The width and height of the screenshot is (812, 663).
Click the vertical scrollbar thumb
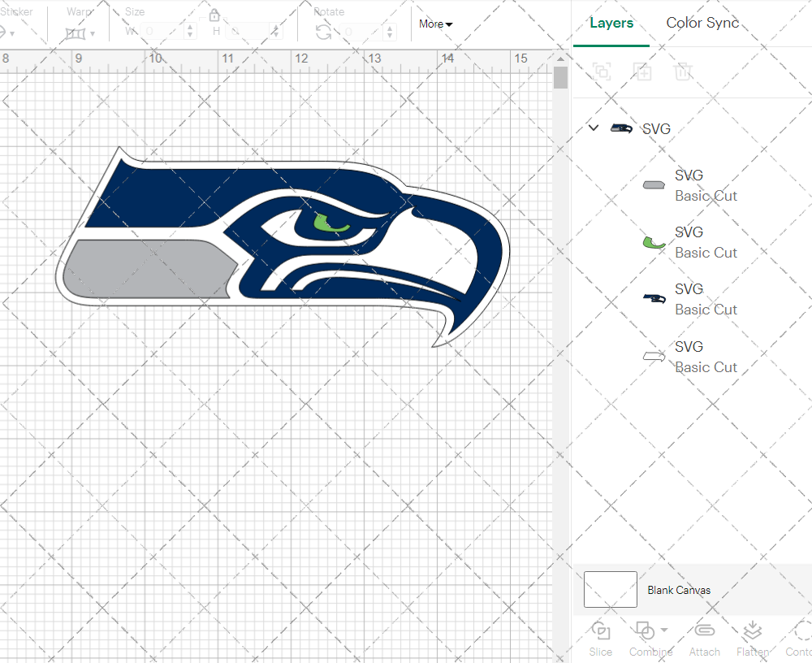(x=560, y=77)
